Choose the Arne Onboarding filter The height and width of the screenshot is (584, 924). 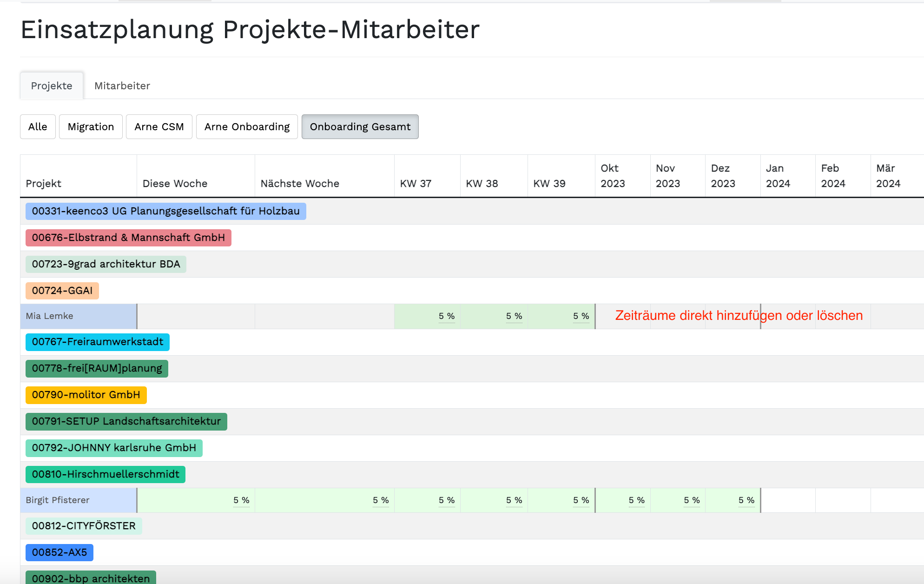[247, 126]
